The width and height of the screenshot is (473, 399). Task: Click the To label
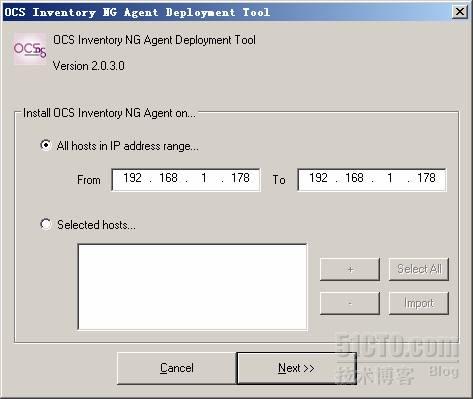pos(279,180)
